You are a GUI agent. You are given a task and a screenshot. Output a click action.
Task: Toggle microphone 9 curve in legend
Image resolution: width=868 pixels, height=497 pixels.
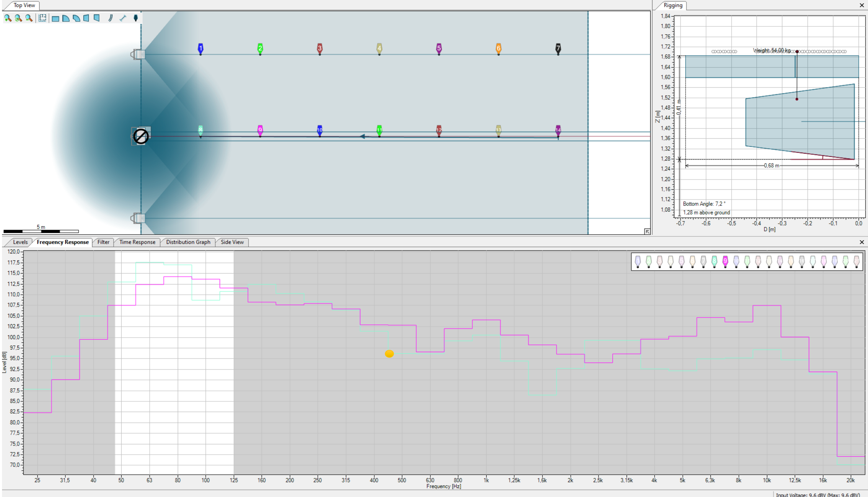pos(725,262)
